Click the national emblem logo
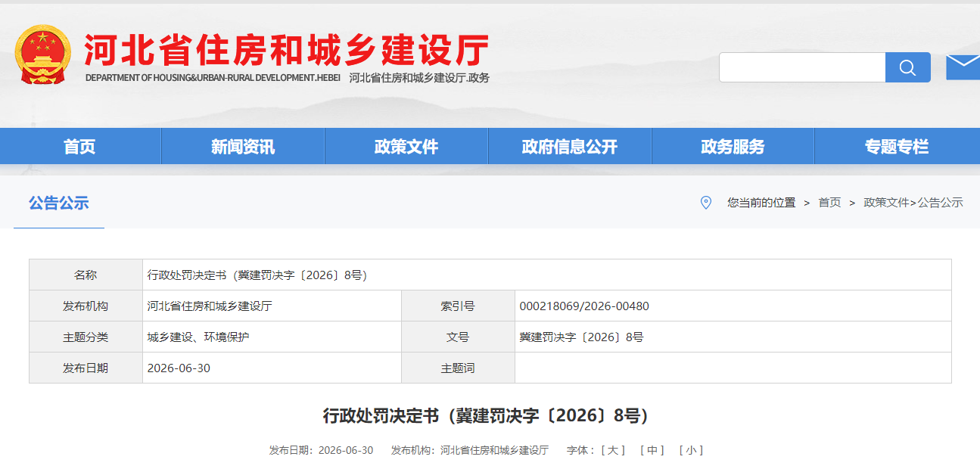Viewport: 980px width, 469px height. pyautogui.click(x=43, y=54)
